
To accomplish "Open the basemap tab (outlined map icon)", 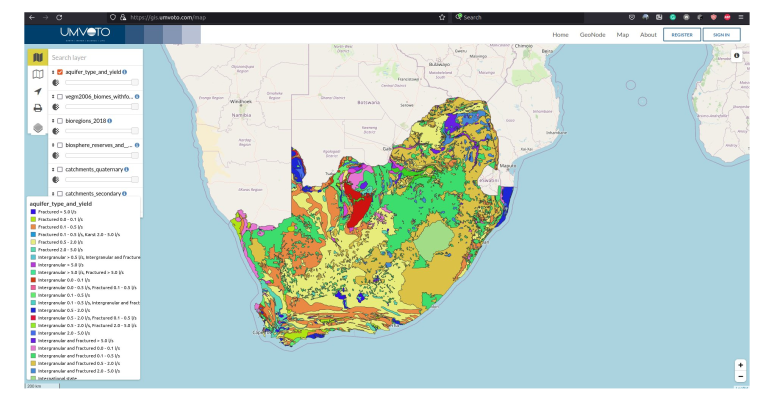I will (38, 74).
